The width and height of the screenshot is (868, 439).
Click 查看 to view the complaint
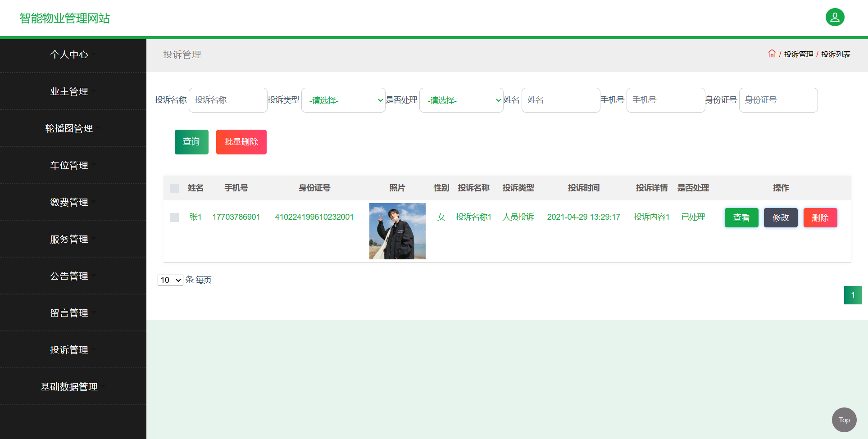click(x=741, y=217)
